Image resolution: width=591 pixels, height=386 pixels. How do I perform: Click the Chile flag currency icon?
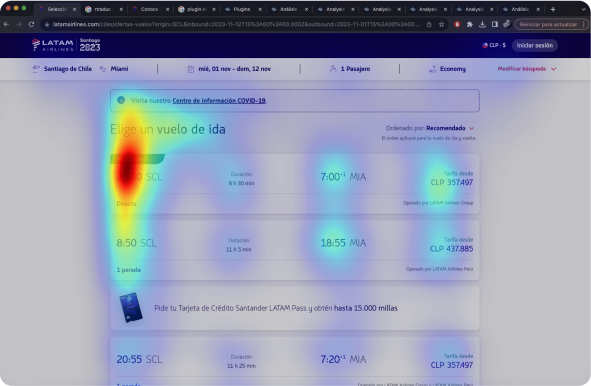coord(485,45)
